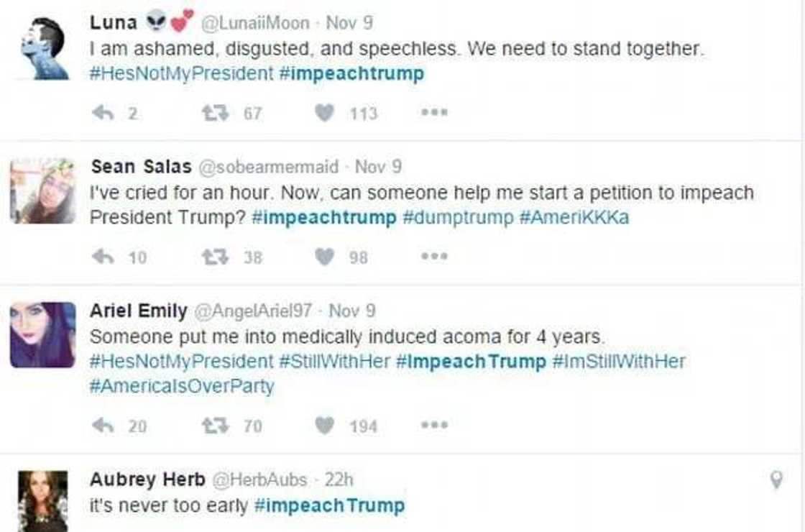Reply to Ariel Emily's tweet

pos(104,426)
